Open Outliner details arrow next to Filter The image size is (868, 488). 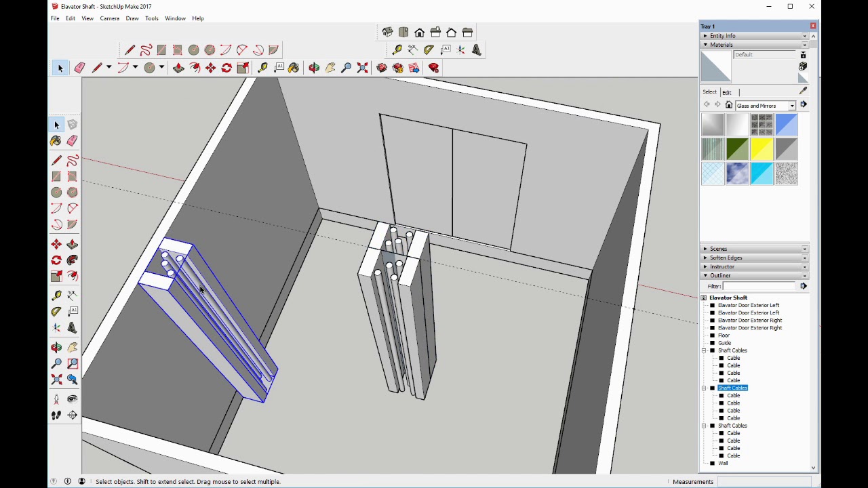click(x=804, y=286)
